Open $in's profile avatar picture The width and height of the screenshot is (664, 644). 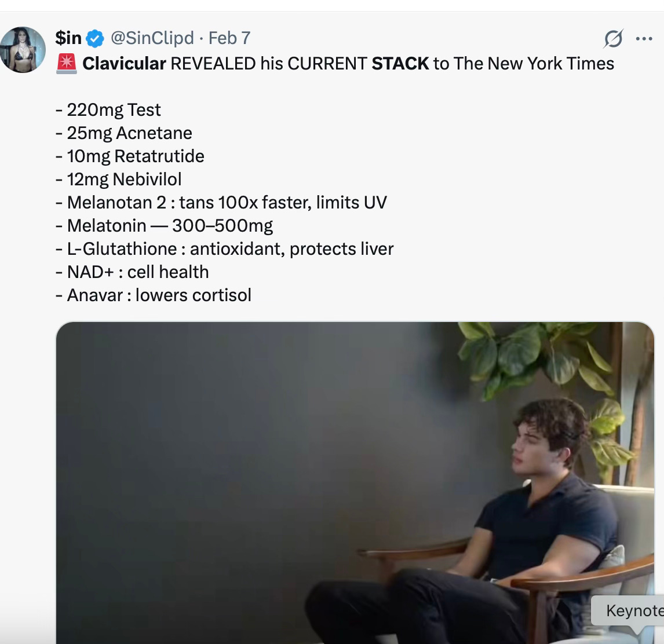point(23,50)
